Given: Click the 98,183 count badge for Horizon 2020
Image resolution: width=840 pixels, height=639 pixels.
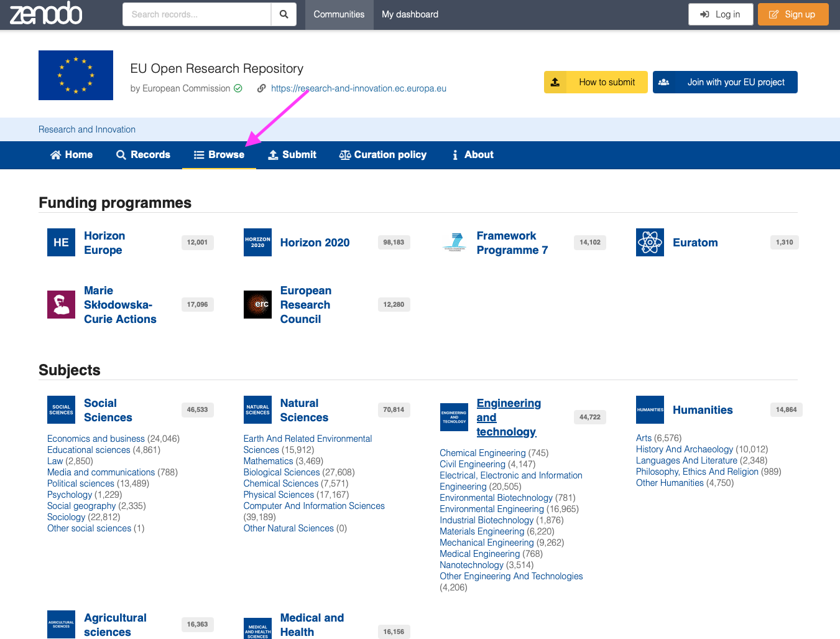Looking at the screenshot, I should point(394,243).
